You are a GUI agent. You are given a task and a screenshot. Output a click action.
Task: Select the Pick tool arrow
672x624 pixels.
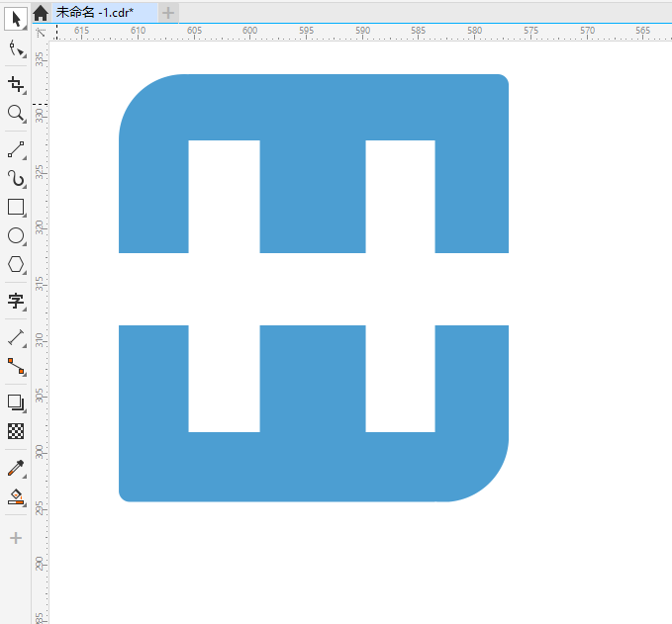point(16,19)
